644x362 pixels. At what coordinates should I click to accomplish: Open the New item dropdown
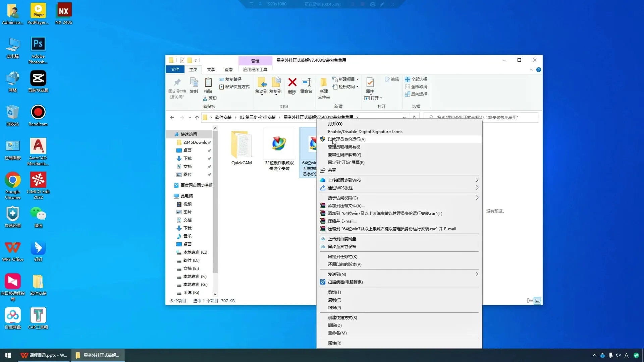pos(345,79)
